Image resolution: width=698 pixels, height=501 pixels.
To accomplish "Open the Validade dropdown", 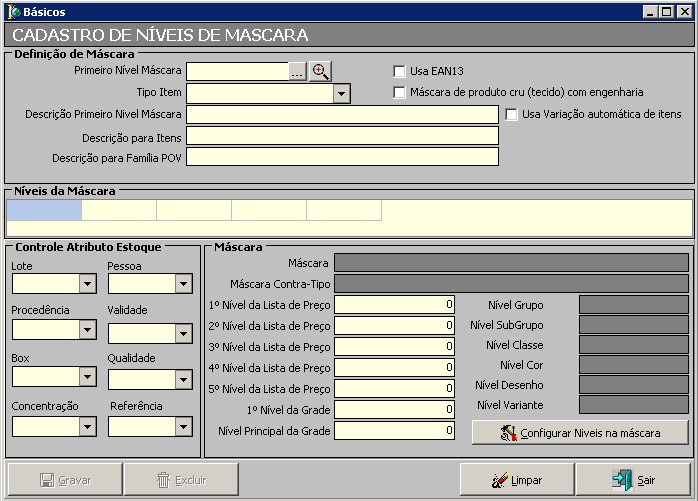I will (183, 333).
